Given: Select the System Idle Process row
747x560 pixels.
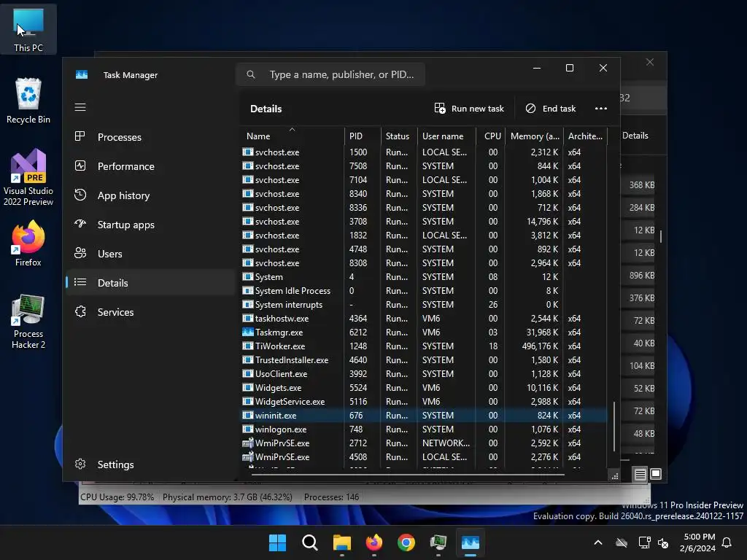Looking at the screenshot, I should (x=424, y=291).
